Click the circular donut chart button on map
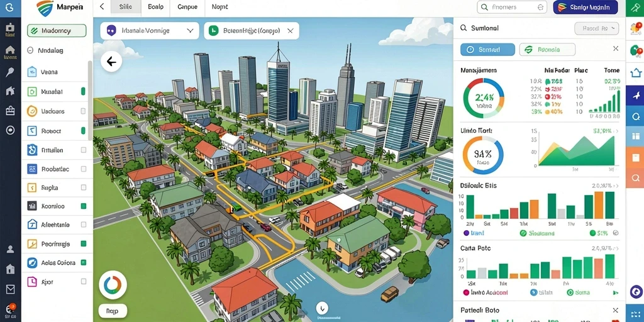Viewport: 644px width, 322px height. pos(113,285)
